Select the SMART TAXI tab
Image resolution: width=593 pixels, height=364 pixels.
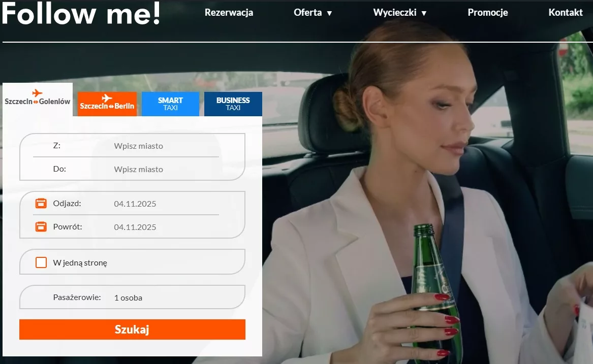pos(170,104)
